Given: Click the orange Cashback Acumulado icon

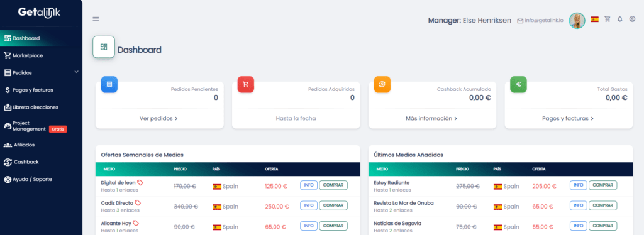Looking at the screenshot, I should pyautogui.click(x=382, y=84).
